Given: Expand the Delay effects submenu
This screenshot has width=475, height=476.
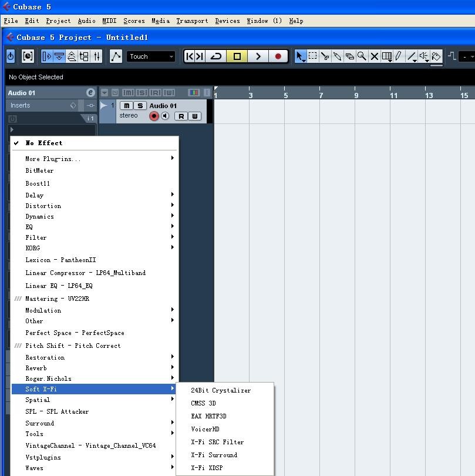Looking at the screenshot, I should [94, 195].
